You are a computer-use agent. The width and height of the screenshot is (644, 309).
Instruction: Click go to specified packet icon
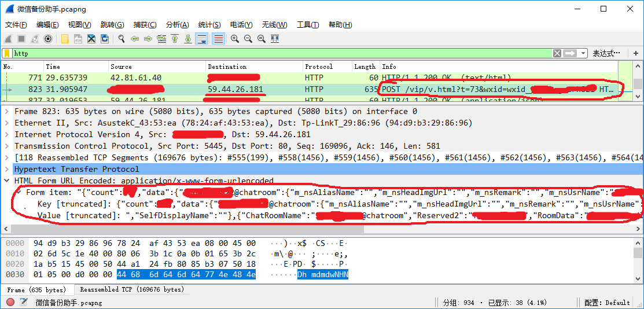click(x=161, y=39)
